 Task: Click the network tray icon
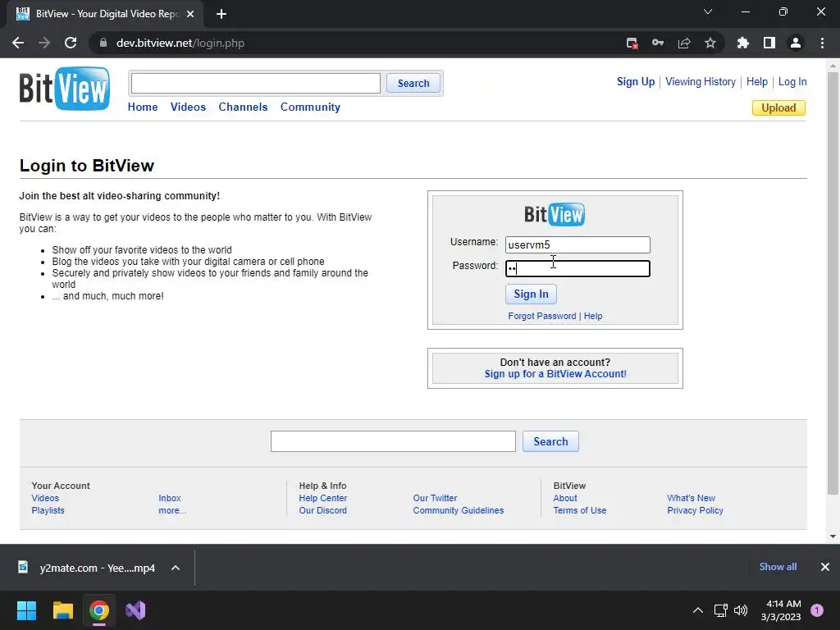click(x=720, y=610)
